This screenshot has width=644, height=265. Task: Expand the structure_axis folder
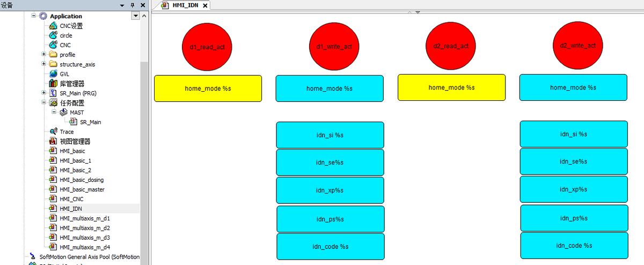pyautogui.click(x=44, y=64)
